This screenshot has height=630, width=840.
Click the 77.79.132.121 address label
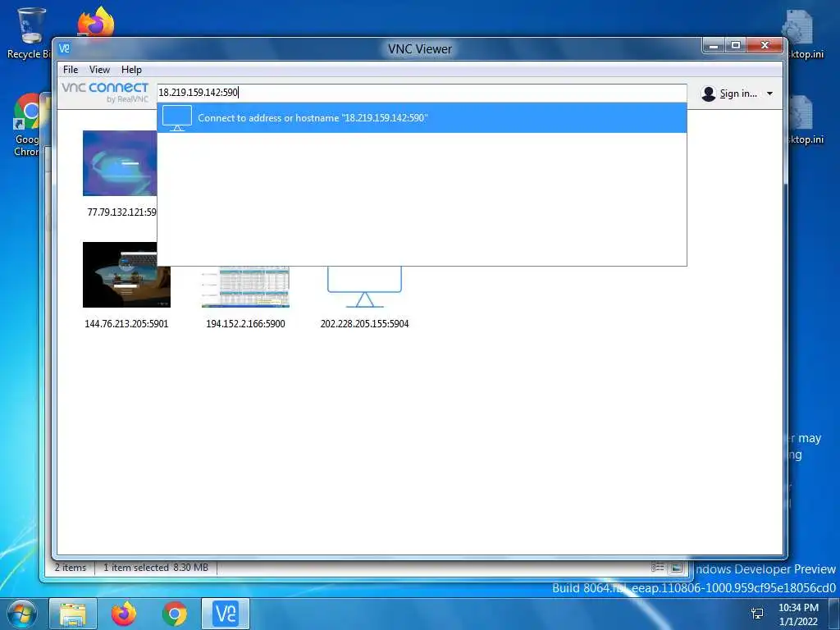point(121,212)
